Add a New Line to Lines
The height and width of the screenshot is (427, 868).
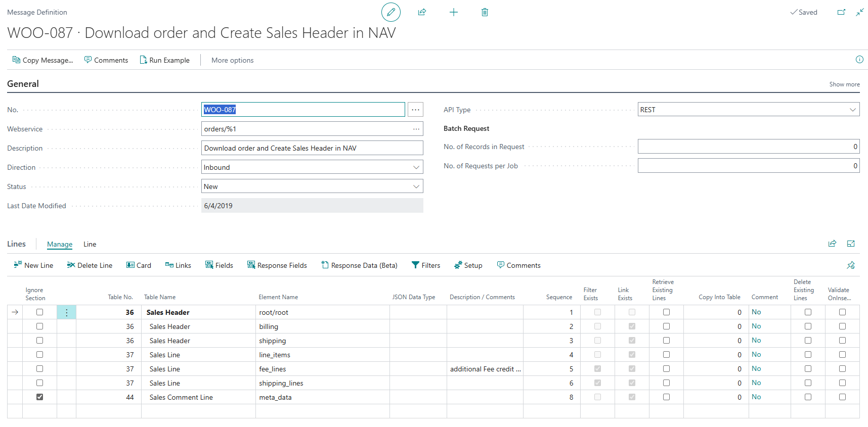point(33,265)
